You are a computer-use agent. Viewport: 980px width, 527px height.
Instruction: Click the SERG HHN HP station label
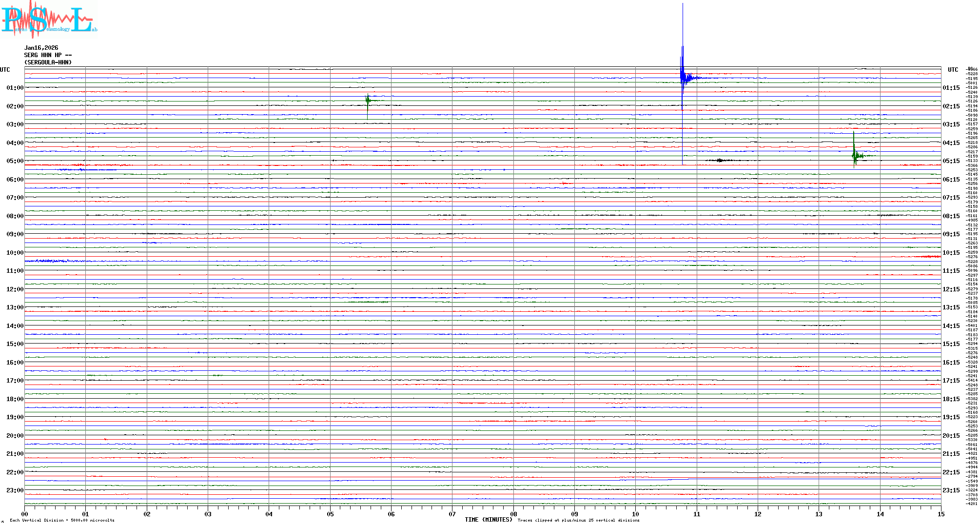[48, 55]
